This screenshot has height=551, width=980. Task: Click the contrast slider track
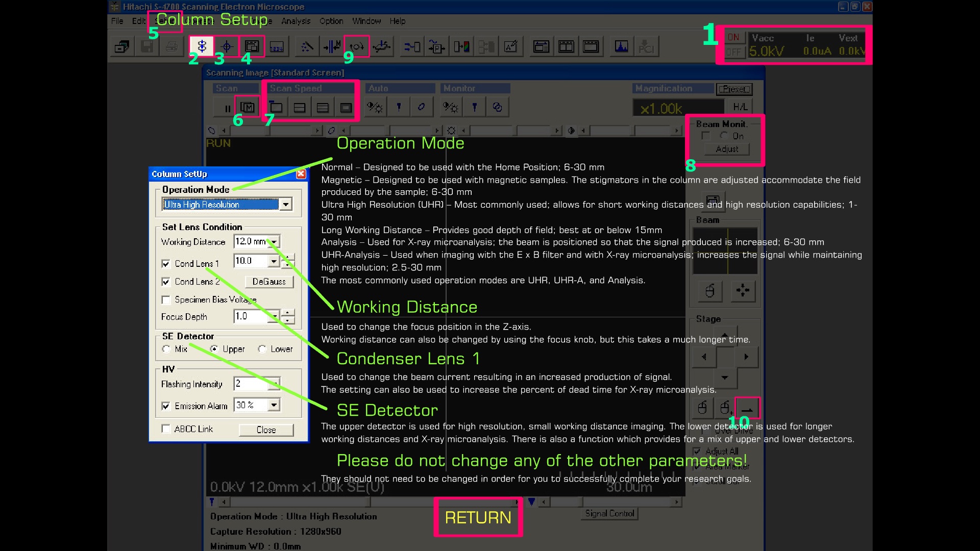coord(629,131)
